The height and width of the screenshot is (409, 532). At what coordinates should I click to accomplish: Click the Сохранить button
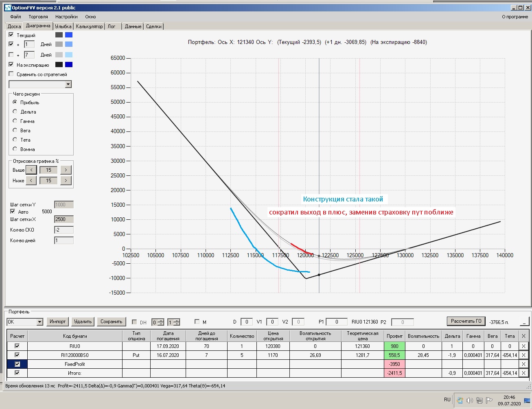click(x=112, y=322)
